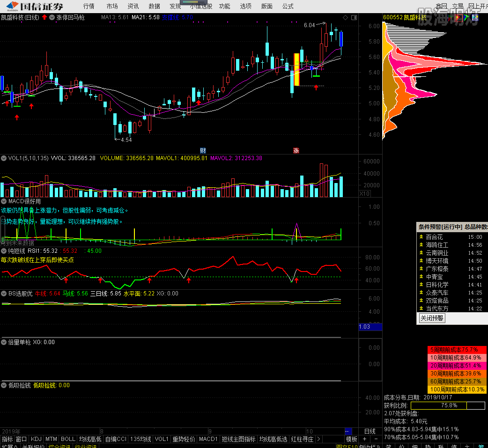Click the X10 volume scale indicator
The width and height of the screenshot is (488, 448).
click(364, 193)
